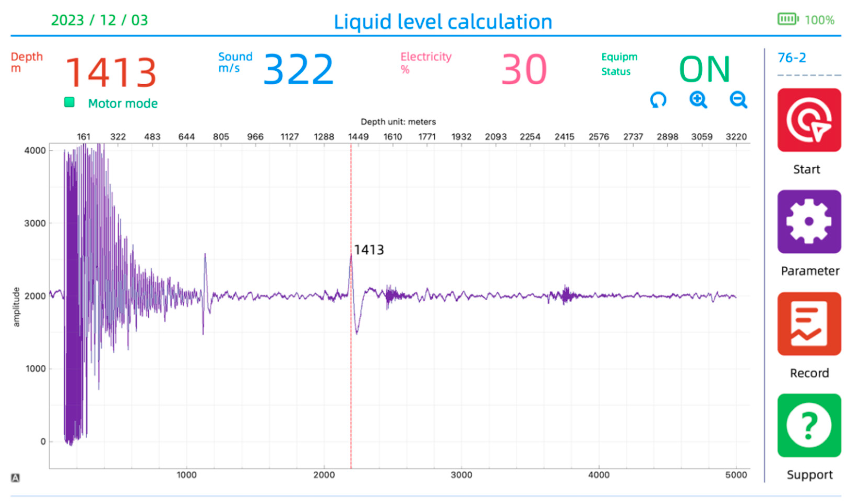Viewport: 850px width, 504px height.
Task: Click the Sound speed value 322
Action: [x=299, y=69]
